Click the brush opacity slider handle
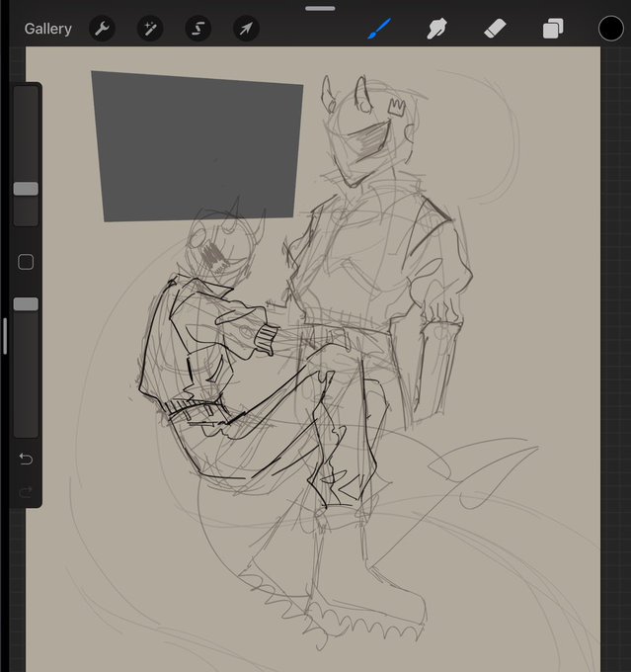 click(26, 304)
